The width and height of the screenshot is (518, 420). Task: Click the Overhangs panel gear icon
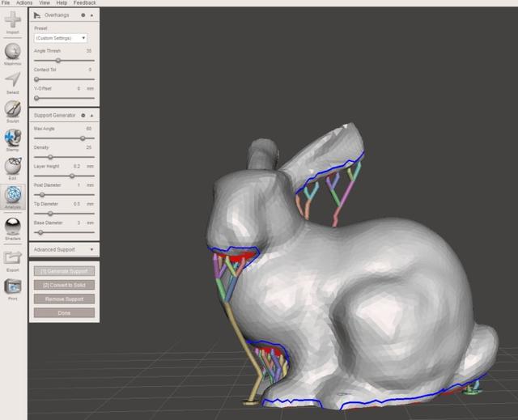pyautogui.click(x=83, y=15)
